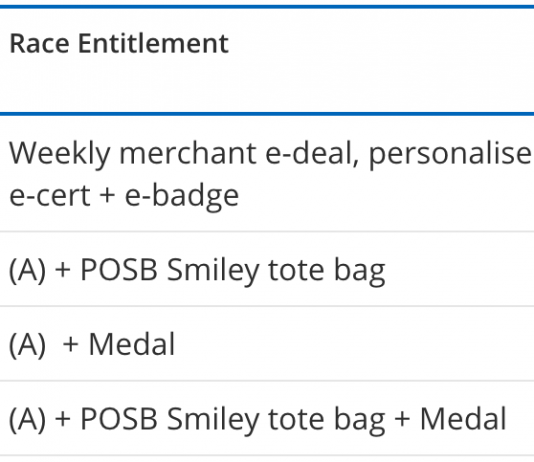Viewport: 534px width, 462px height.
Task: Click the e-cert text
Action: click(x=50, y=196)
